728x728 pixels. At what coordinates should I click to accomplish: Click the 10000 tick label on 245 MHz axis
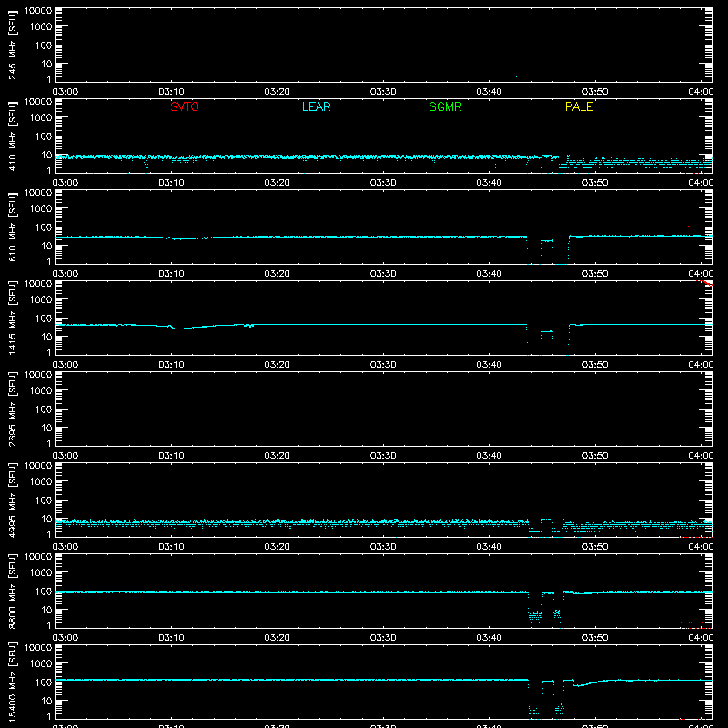tap(38, 11)
